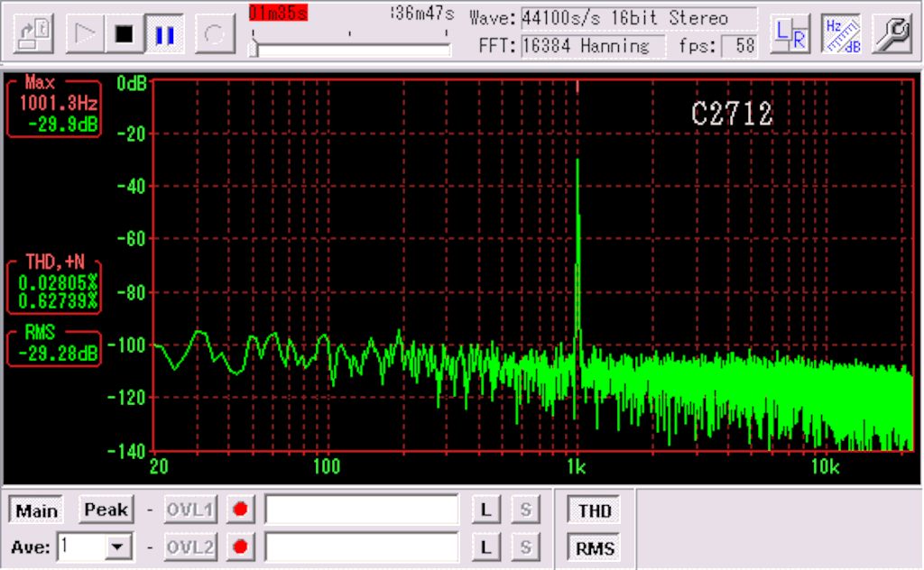The width and height of the screenshot is (924, 570).
Task: Start playback with the Play button
Action: click(x=85, y=34)
